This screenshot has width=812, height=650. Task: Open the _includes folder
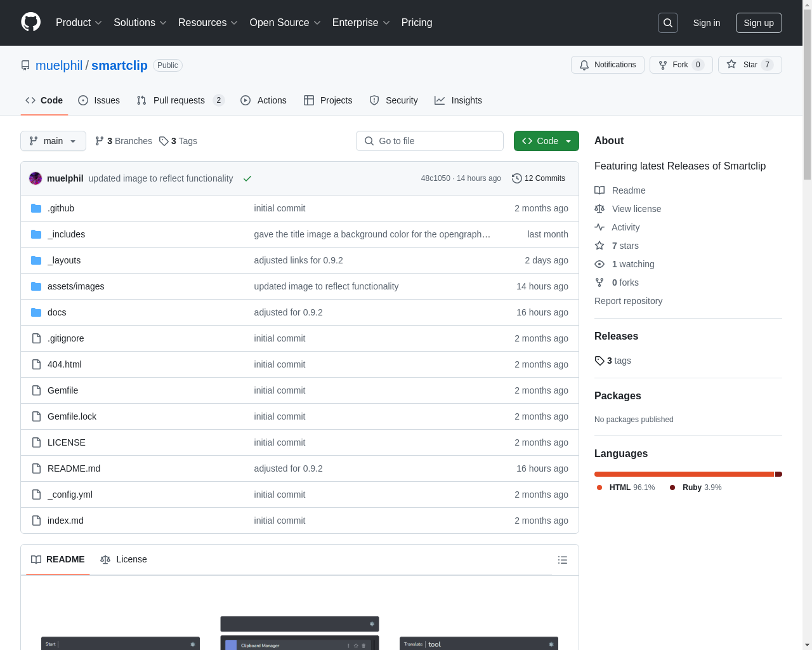click(66, 234)
